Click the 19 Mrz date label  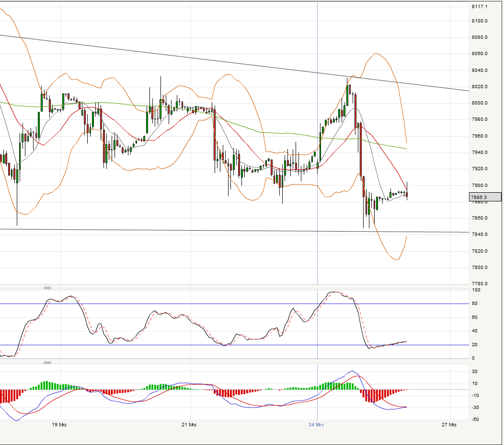tap(59, 425)
